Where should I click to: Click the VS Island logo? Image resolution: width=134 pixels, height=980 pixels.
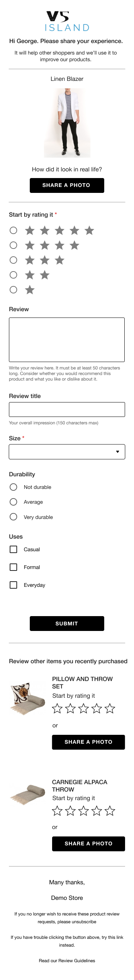pos(67,21)
